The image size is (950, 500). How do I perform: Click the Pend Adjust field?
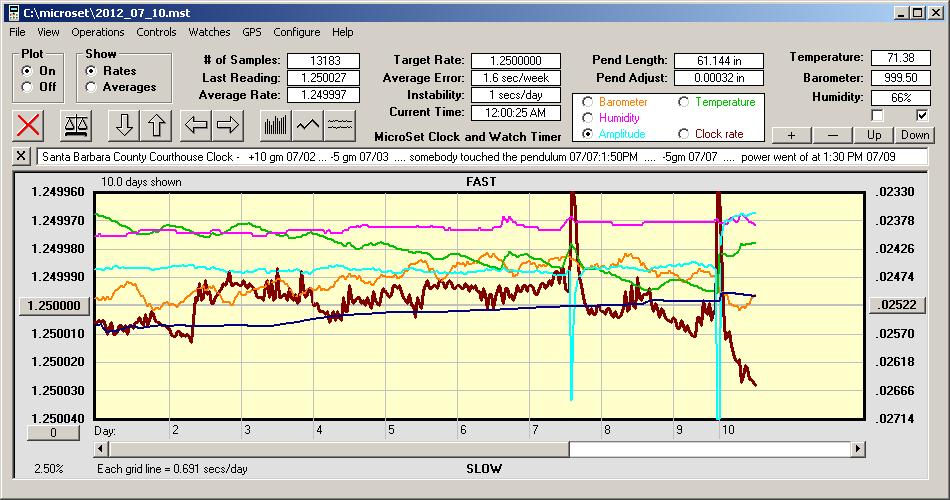[x=719, y=78]
